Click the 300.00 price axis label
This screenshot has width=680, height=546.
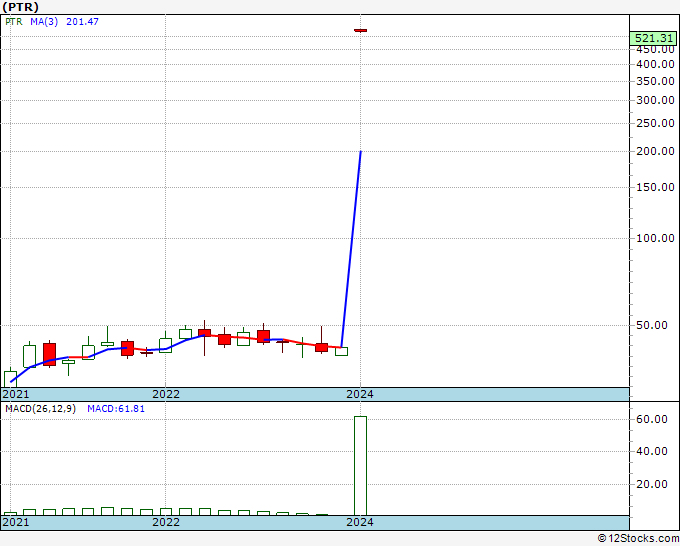coord(655,100)
